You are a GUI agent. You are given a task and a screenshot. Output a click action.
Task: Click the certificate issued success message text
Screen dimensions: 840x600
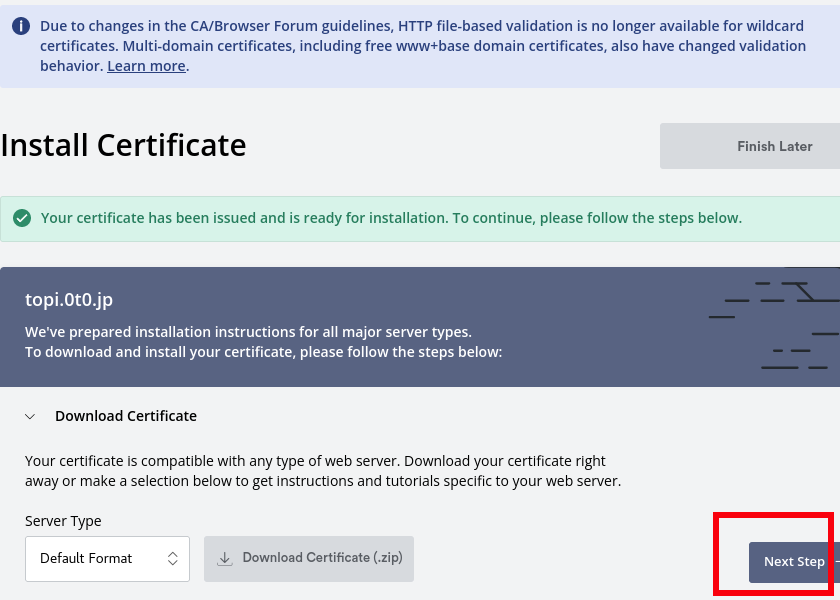click(x=391, y=218)
